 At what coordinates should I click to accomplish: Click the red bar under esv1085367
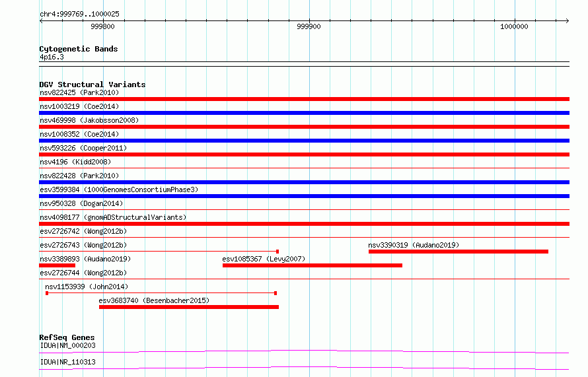(x=312, y=265)
